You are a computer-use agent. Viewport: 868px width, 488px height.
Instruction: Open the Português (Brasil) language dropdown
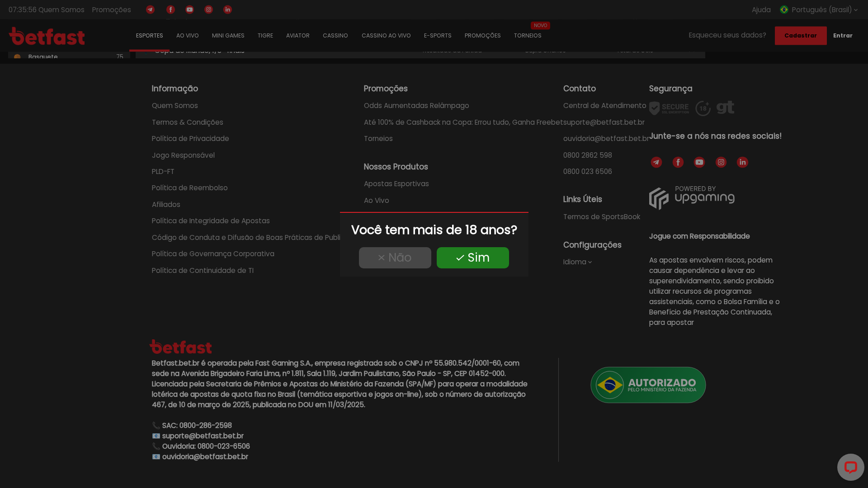pyautogui.click(x=819, y=9)
